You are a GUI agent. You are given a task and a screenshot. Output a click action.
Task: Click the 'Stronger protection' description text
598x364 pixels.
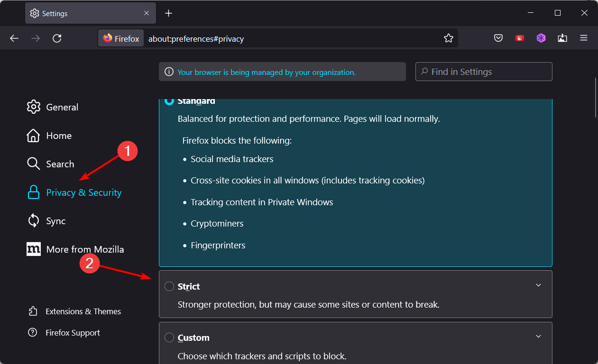pos(309,305)
